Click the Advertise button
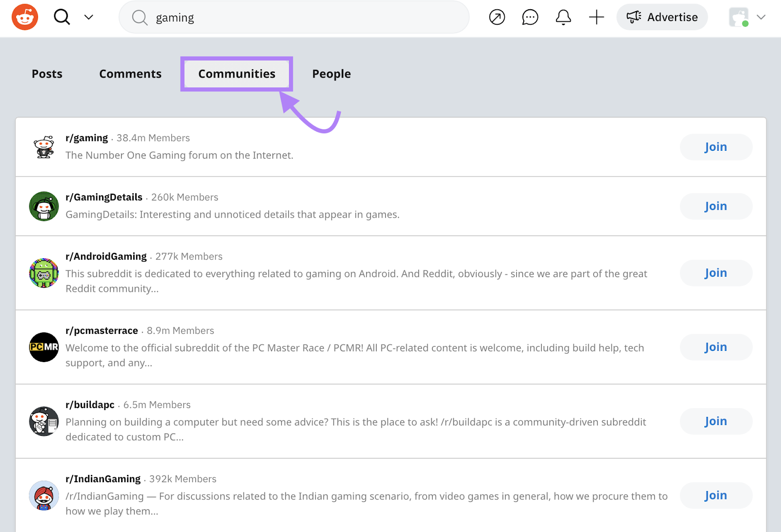 pos(662,17)
